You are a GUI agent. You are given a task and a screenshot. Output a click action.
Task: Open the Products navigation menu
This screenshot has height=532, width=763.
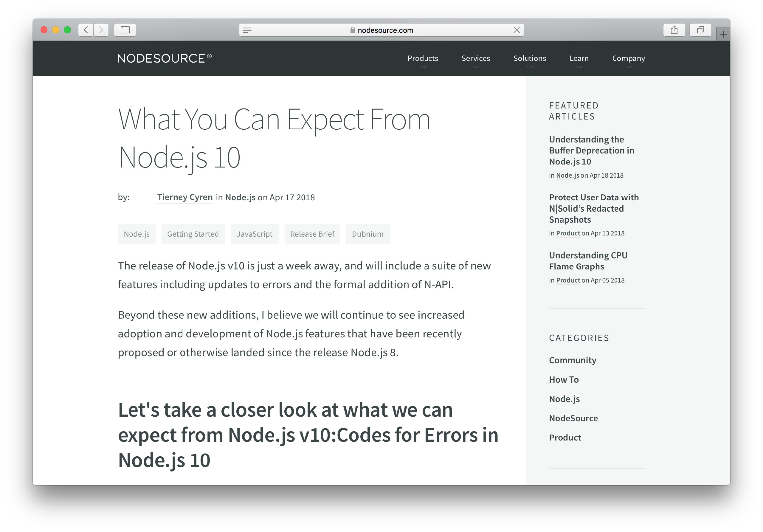pos(423,58)
